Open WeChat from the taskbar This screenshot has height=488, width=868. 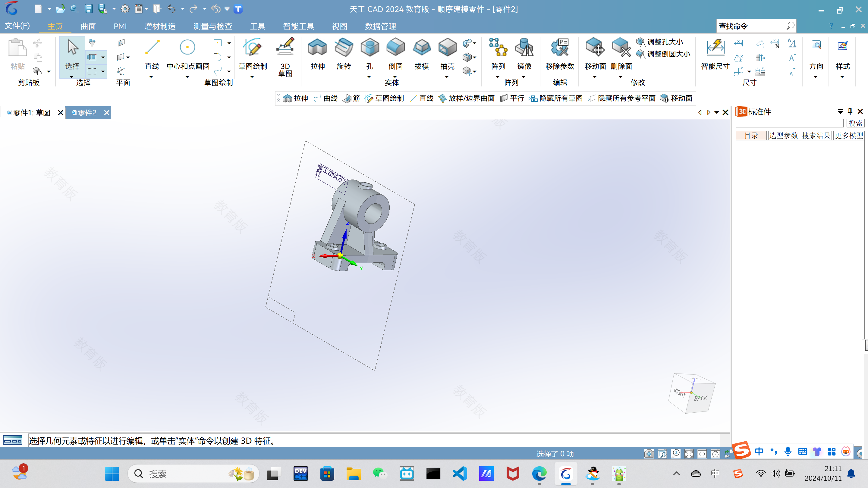[x=380, y=474]
